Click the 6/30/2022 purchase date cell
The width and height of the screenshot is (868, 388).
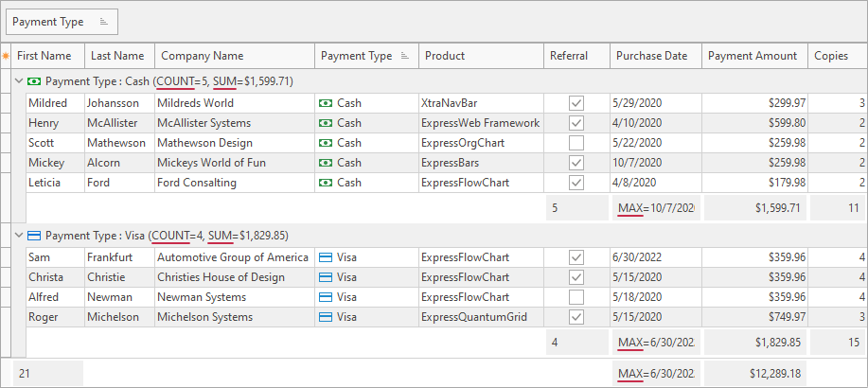656,257
